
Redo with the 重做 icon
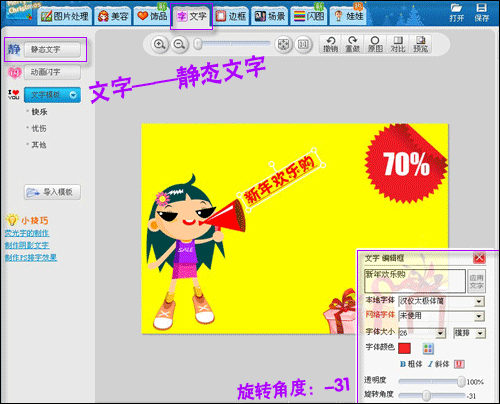click(x=353, y=44)
